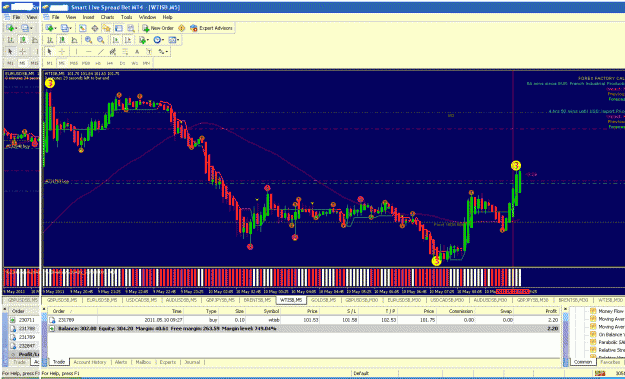The height and width of the screenshot is (379, 625).
Task: Select the text label tool
Action: [149, 51]
